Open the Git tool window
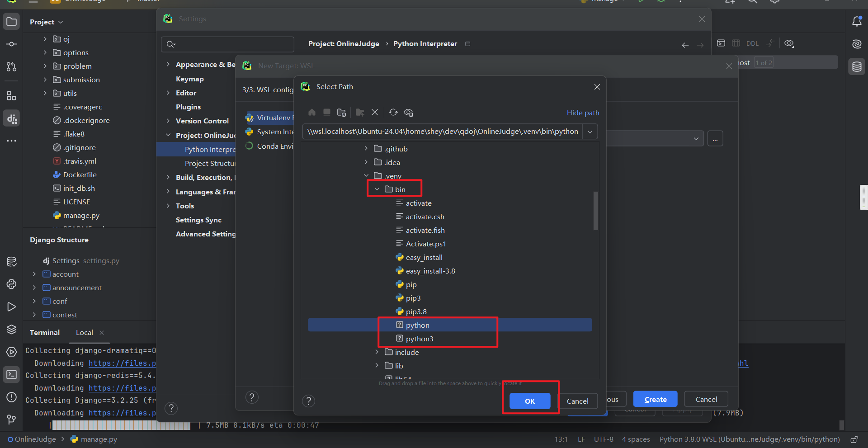 [12, 420]
